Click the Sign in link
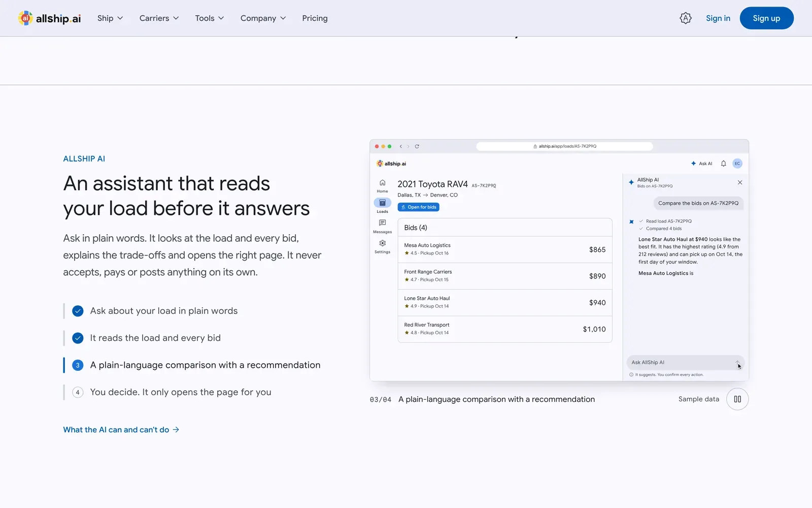Image resolution: width=812 pixels, height=508 pixels. pyautogui.click(x=718, y=18)
